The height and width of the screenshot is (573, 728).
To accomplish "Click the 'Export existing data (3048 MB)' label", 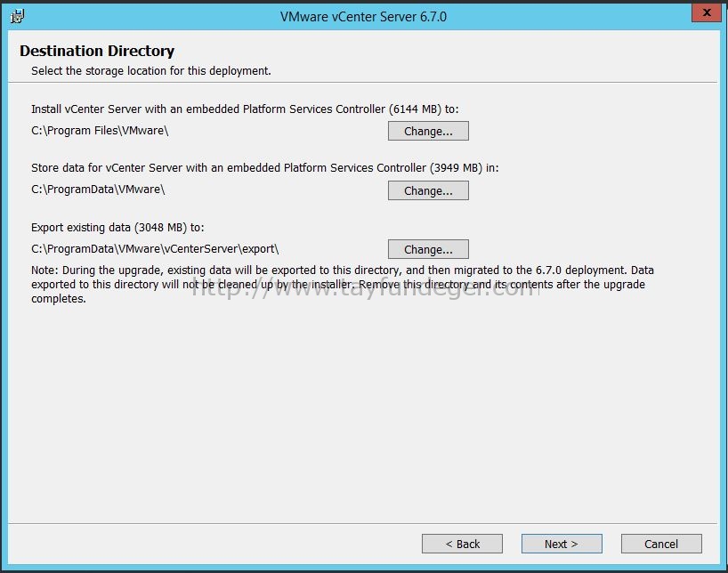I will click(117, 228).
